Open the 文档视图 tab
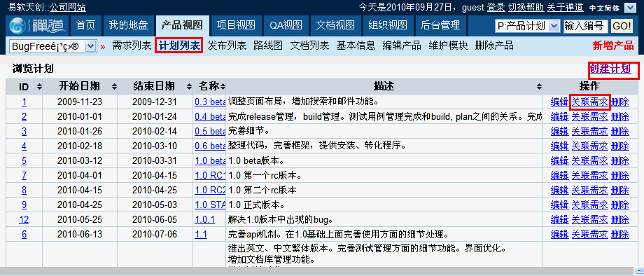This screenshot has height=276, width=644. point(335,26)
